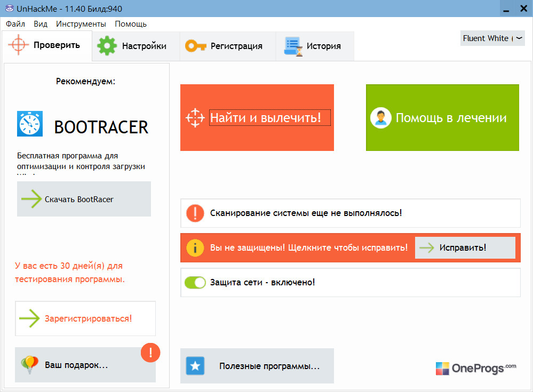
Task: Open the Файл menu
Action: tap(15, 24)
